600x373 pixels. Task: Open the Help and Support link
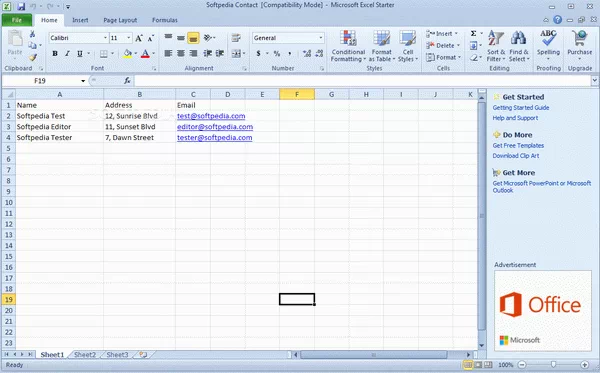pos(515,118)
